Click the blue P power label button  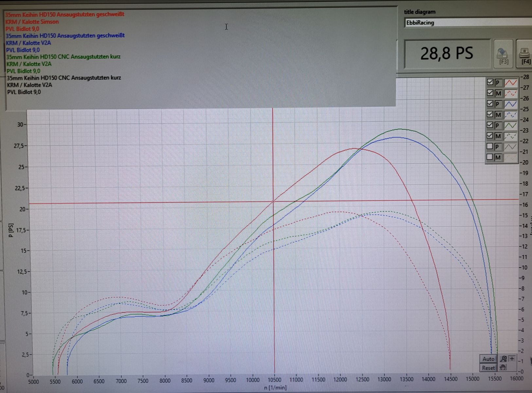coord(498,104)
